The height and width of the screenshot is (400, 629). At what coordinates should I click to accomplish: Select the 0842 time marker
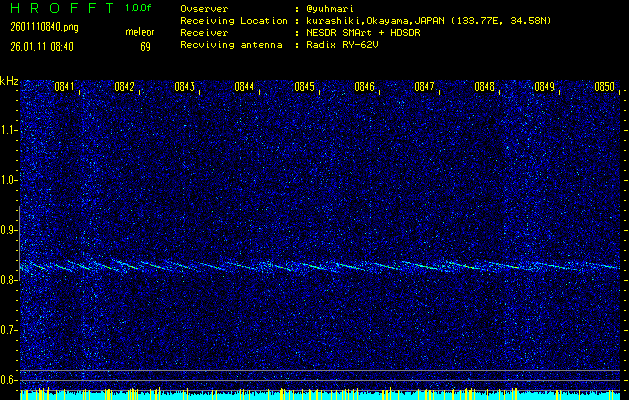[124, 87]
